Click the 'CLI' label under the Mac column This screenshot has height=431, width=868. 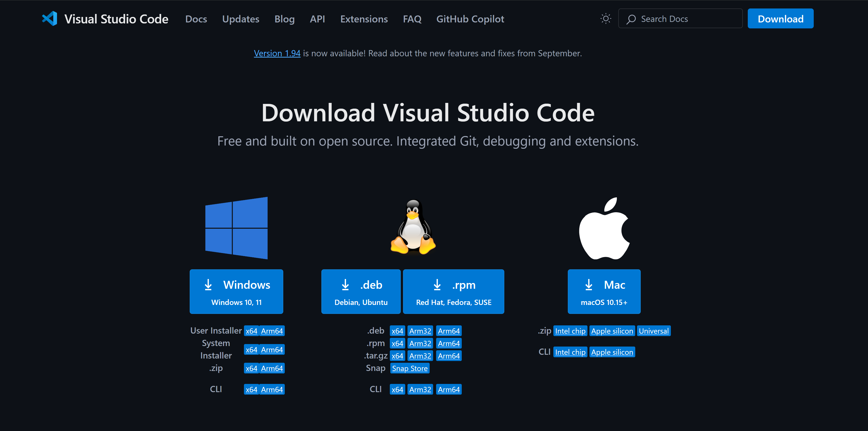(544, 352)
